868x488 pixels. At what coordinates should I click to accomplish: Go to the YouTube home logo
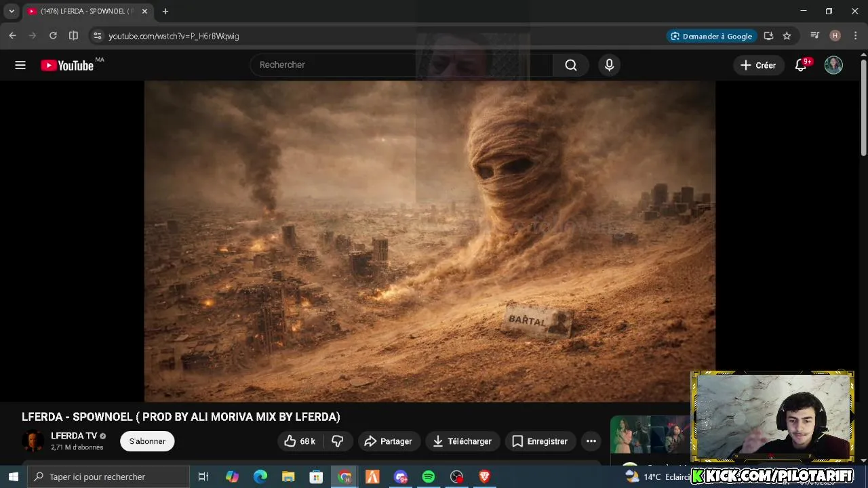68,65
